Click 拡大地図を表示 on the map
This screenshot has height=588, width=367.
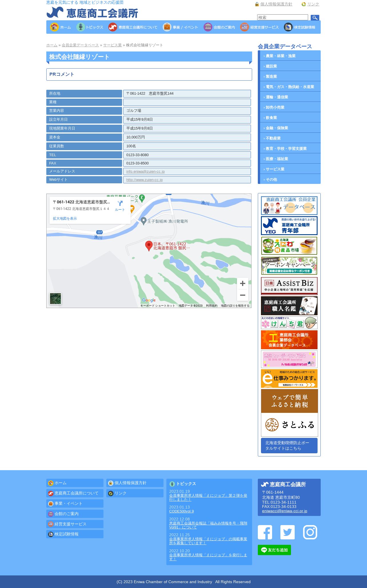(65, 218)
